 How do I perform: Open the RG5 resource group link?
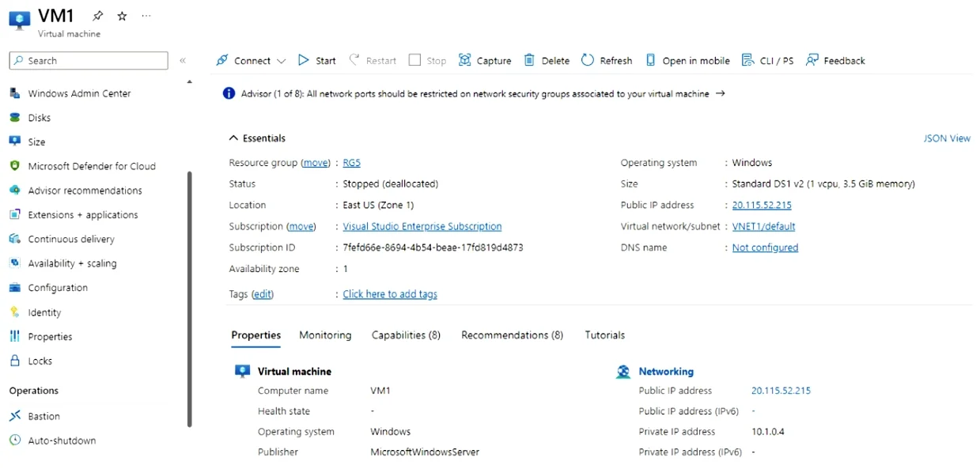pos(351,163)
